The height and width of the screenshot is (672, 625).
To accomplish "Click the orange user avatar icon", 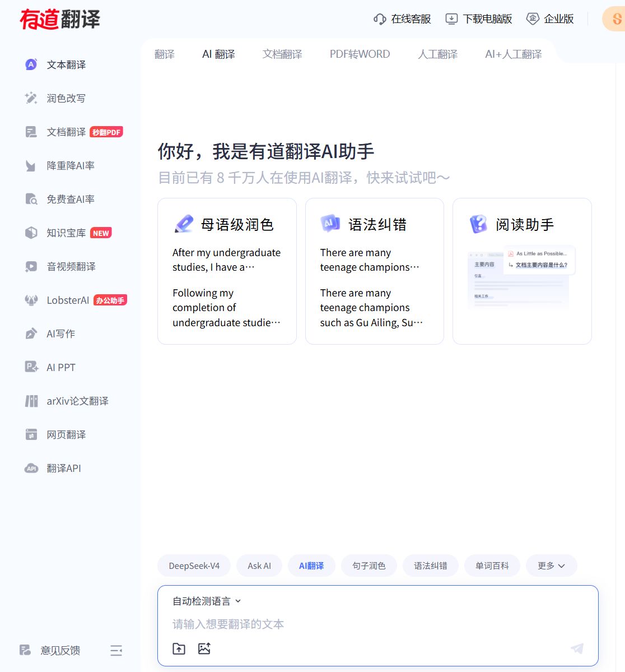I will (614, 19).
